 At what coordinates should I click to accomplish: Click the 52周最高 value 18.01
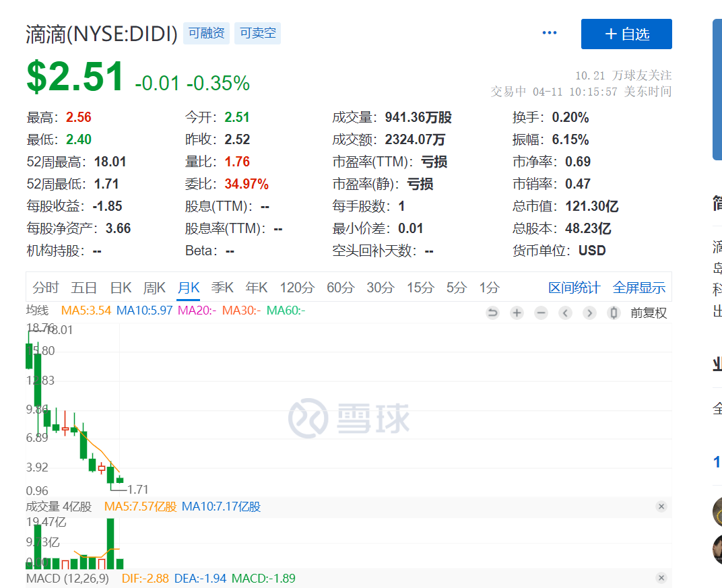coord(110,162)
